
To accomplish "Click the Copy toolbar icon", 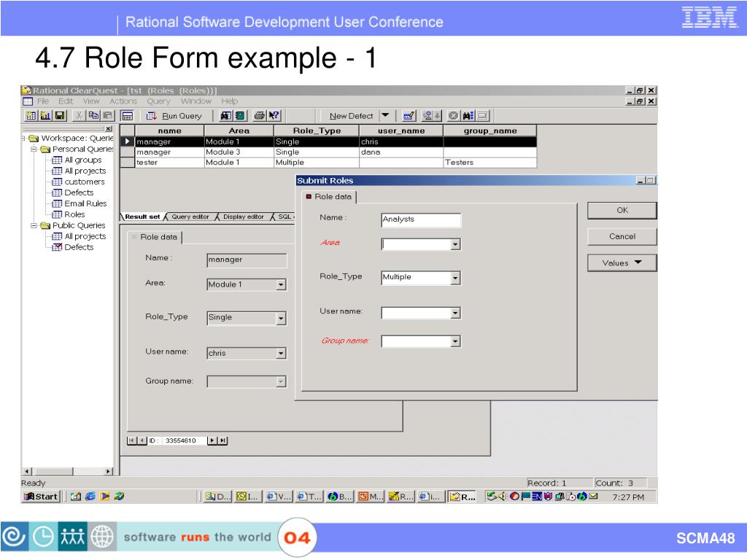I will pyautogui.click(x=94, y=116).
